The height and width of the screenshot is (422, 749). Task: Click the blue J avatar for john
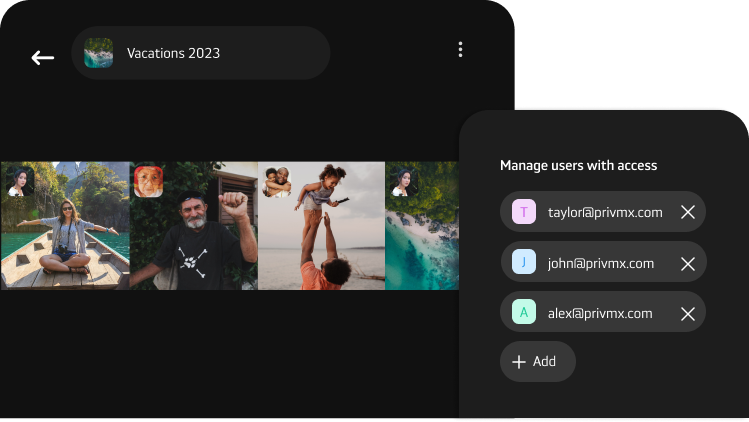[x=524, y=262]
